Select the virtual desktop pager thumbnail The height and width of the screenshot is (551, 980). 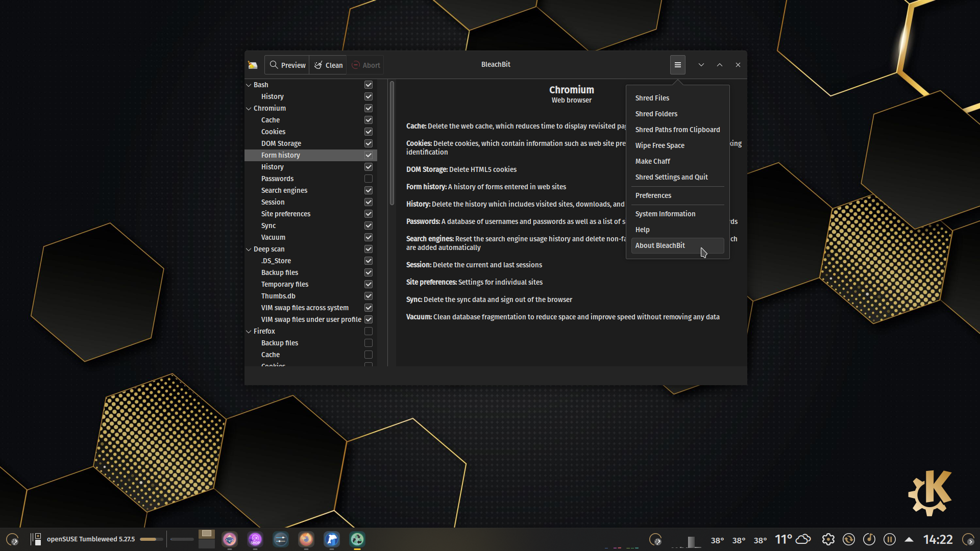click(x=206, y=539)
